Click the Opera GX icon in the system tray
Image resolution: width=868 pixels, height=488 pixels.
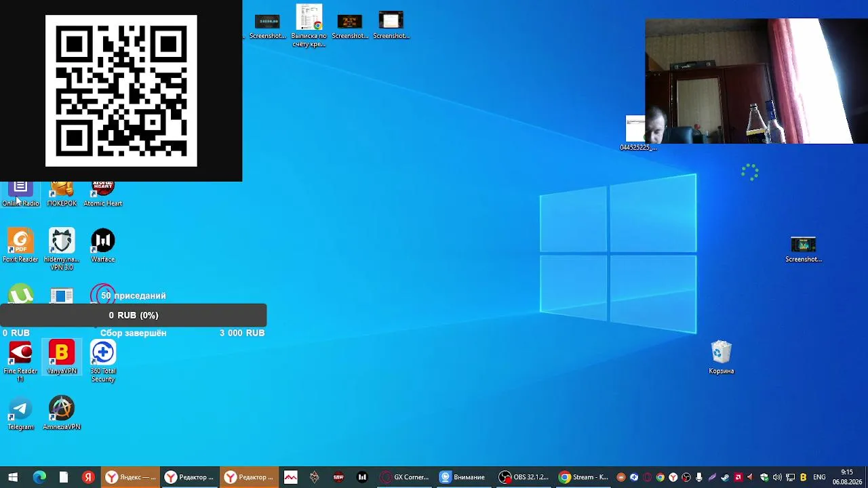click(647, 477)
